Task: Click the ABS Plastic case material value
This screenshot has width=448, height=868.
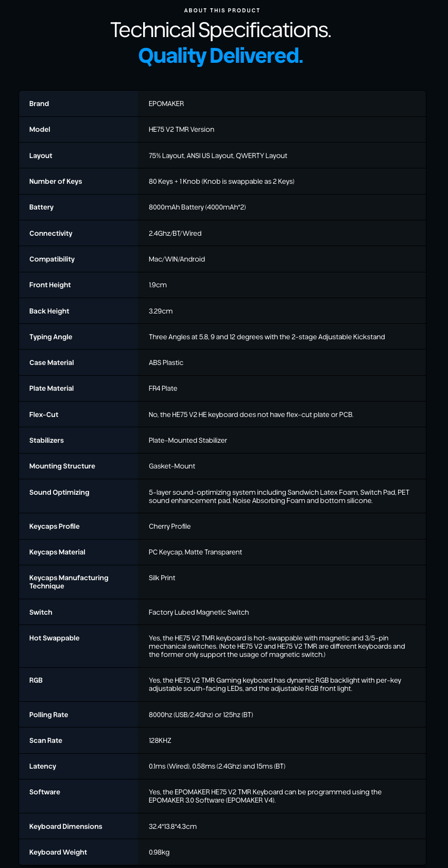Action: tap(166, 363)
